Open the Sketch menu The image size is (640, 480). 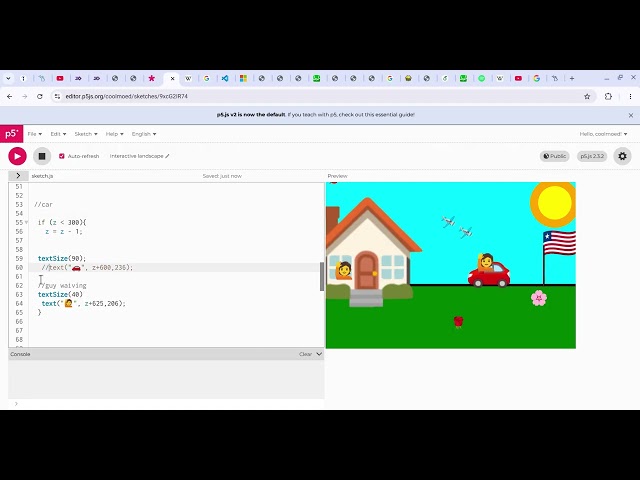pos(86,134)
